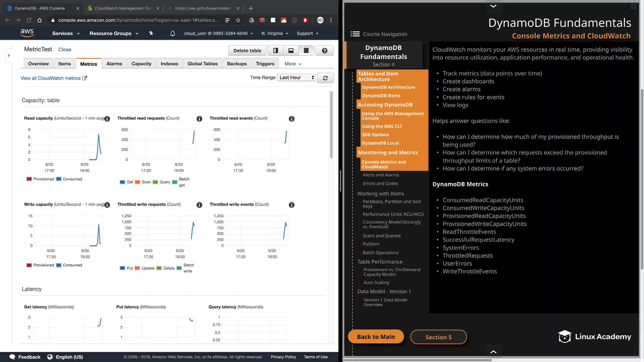Open the Time Range Last Hour dropdown
Viewport: 644px width, 362px height.
296,77
